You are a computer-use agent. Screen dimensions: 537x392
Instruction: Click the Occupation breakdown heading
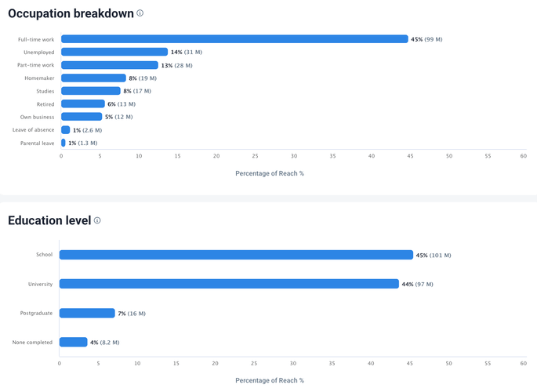[x=71, y=13]
